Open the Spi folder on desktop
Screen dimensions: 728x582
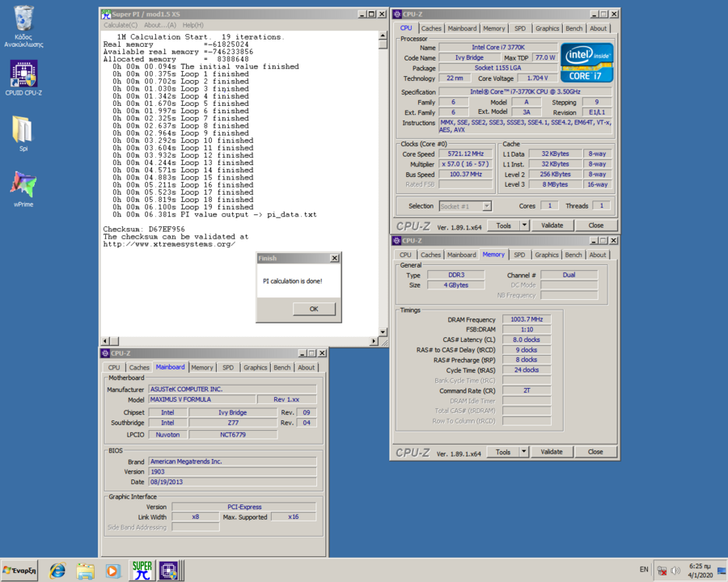tap(23, 133)
